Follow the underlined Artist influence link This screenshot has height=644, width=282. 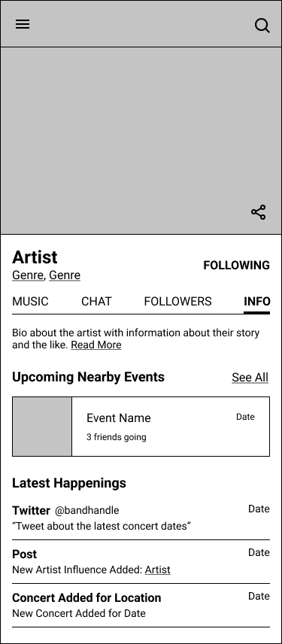point(158,570)
